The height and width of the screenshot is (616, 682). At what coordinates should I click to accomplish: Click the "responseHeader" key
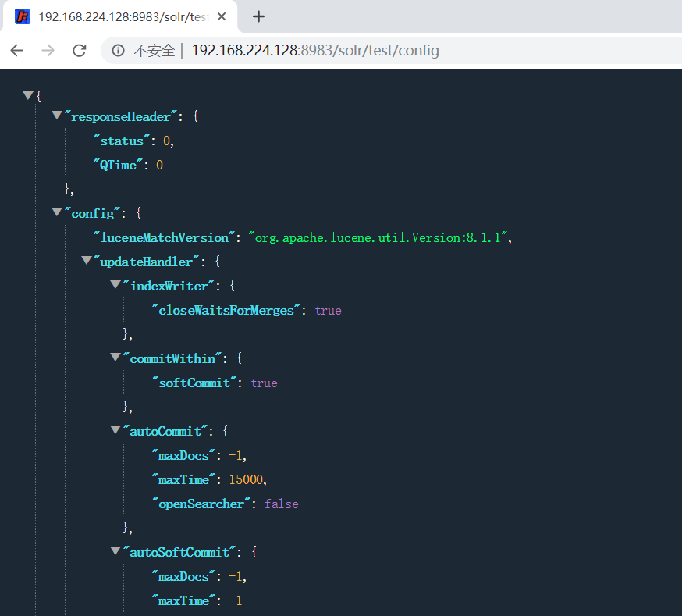pos(121,116)
